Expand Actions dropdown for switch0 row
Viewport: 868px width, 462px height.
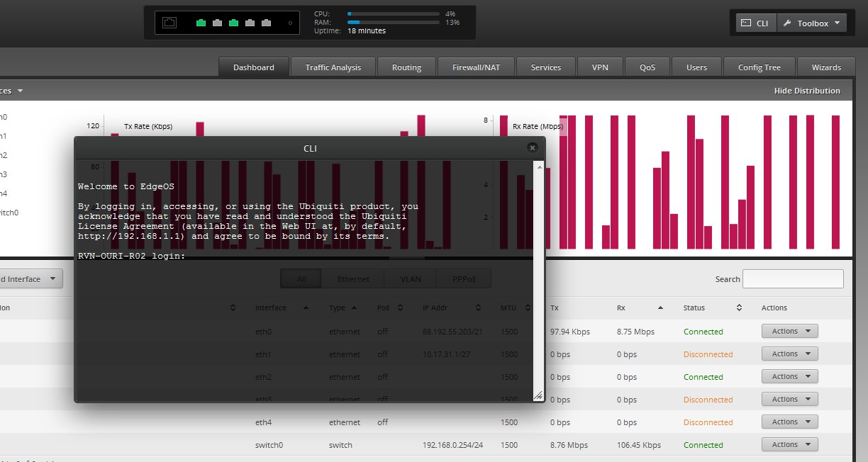tap(789, 445)
